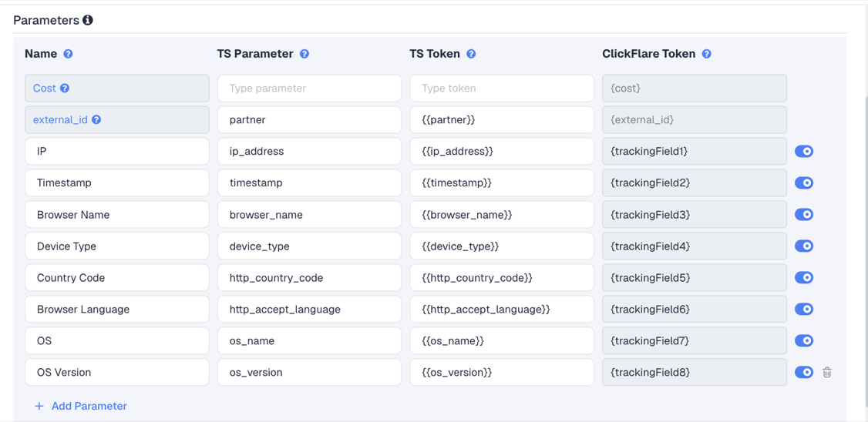Edit the partner TS parameter field
Viewport: 868px width, 422px height.
point(309,119)
